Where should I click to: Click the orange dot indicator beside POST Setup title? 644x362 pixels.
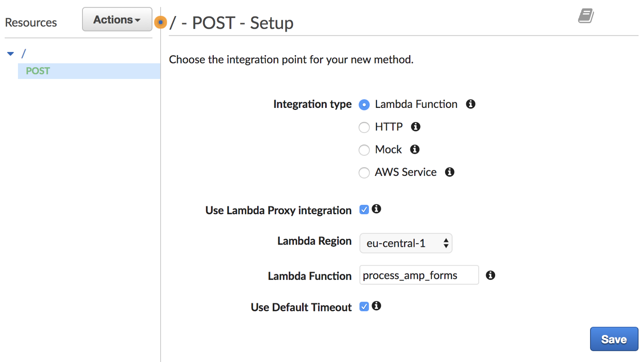[x=160, y=23]
